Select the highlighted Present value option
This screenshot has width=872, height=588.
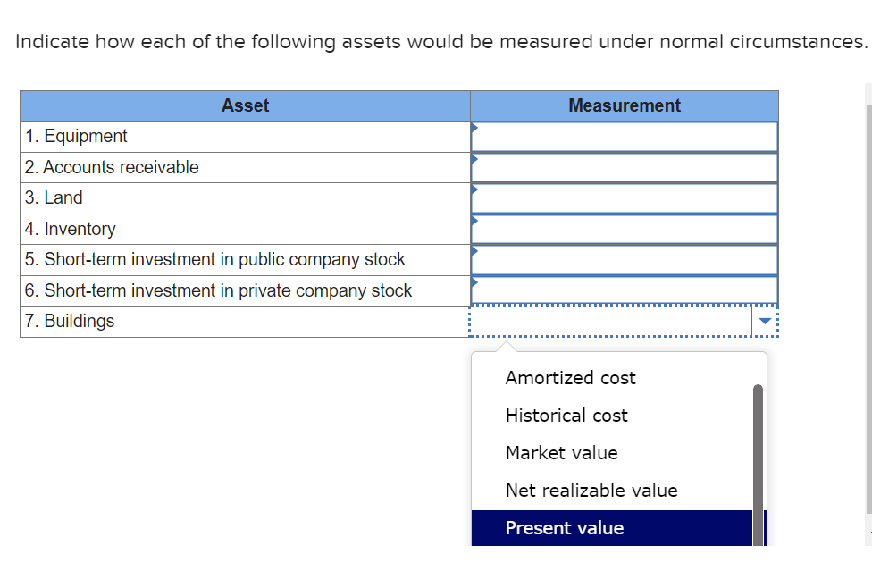(612, 528)
